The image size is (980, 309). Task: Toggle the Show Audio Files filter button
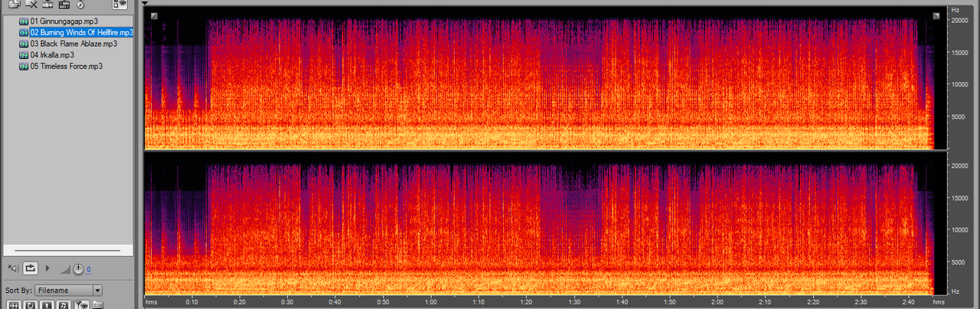coord(13,305)
